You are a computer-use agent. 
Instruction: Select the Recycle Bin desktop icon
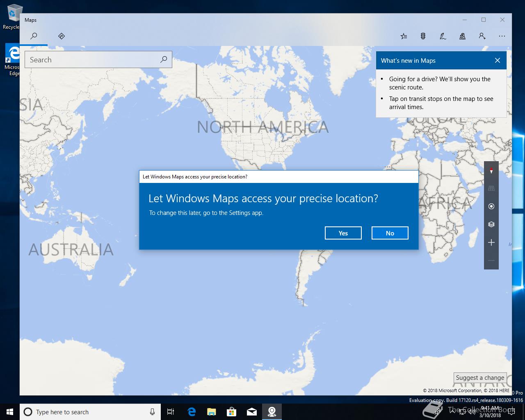click(12, 17)
